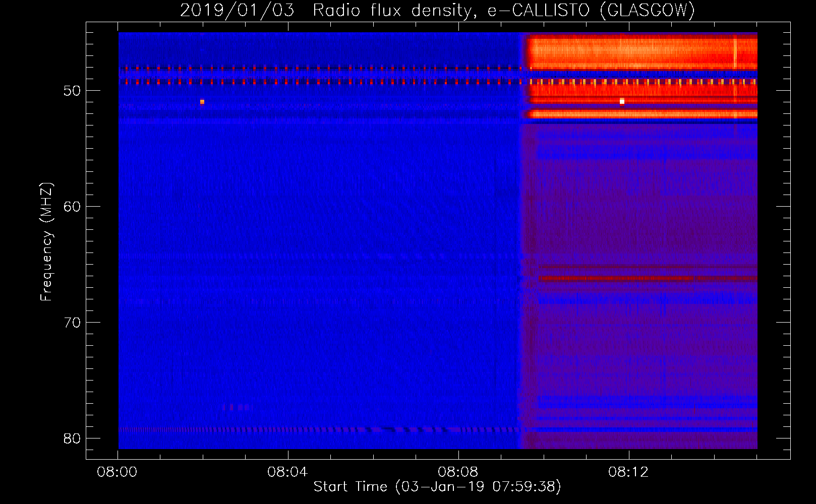Click the 70 frequency tick label

click(72, 323)
